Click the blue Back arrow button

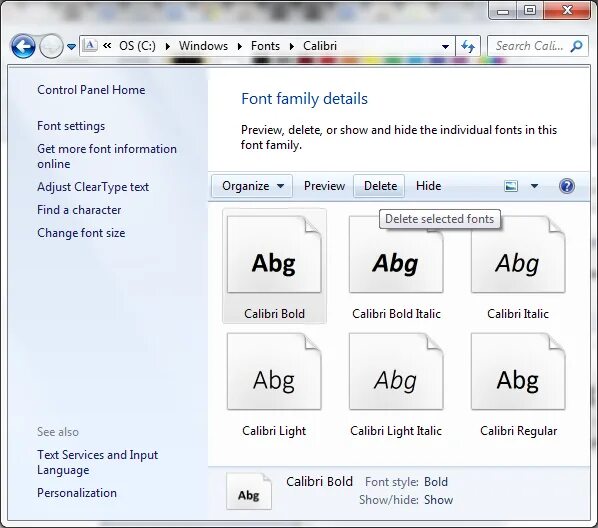[x=23, y=46]
